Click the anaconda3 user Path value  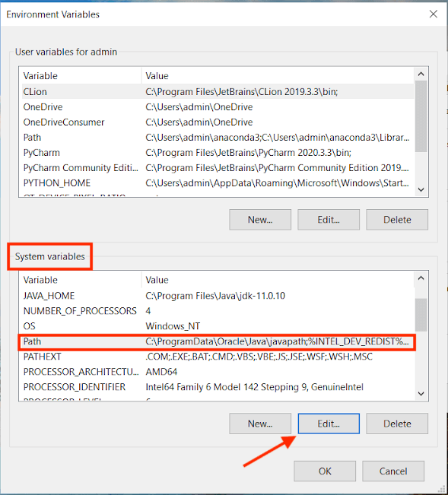[278, 138]
